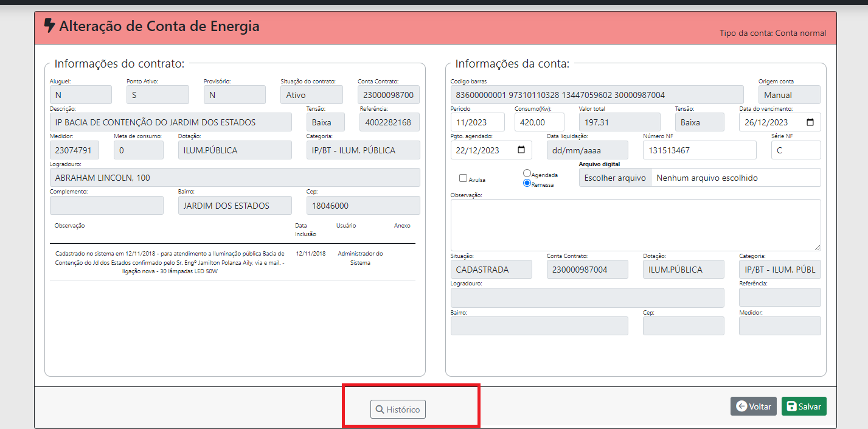This screenshot has height=429, width=868.
Task: Go back using the Voltar button
Action: click(753, 406)
